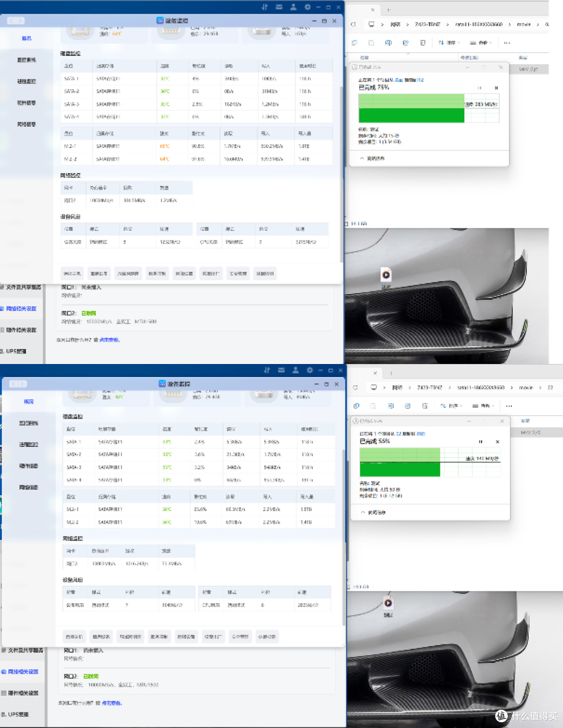The height and width of the screenshot is (728, 563).
Task: Open settings gear in upper NAS title bar
Action: click(308, 7)
